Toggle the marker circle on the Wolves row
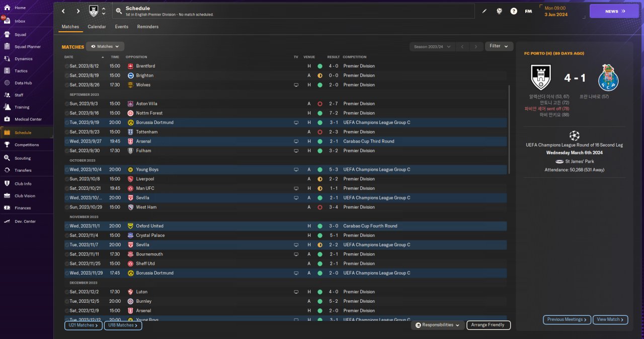Viewport: 644px width, 339px height. click(x=67, y=85)
